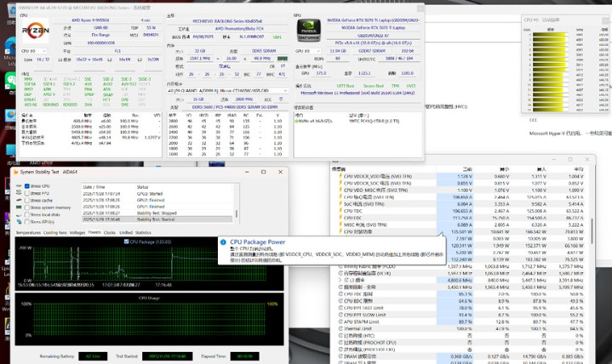Select the 'Stability Test: Started' log entry
The image size is (612, 364).
tap(155, 219)
